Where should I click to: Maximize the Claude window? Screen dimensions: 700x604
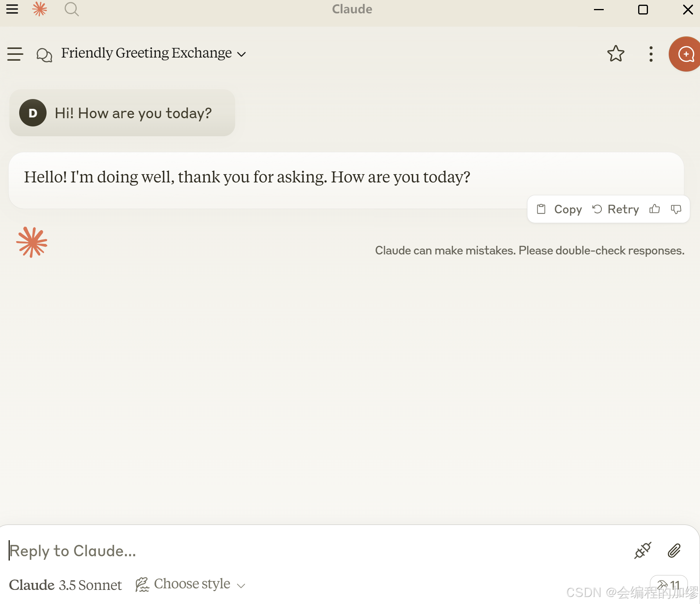point(643,9)
